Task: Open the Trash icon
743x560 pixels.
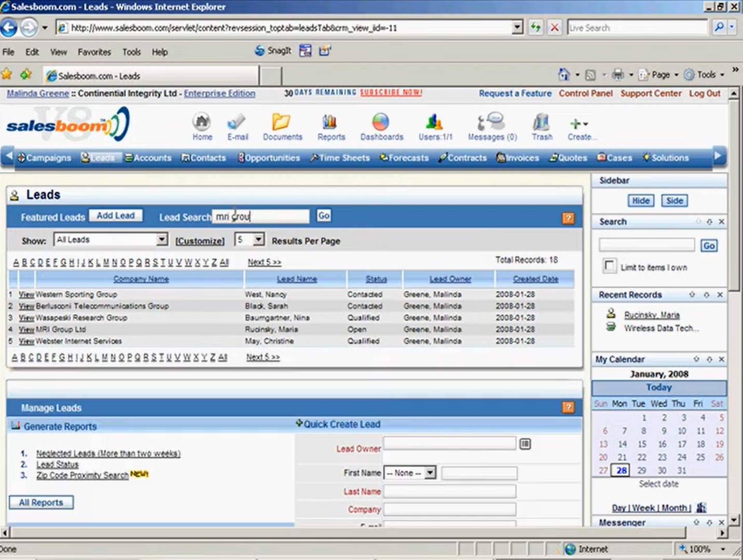Action: click(x=541, y=122)
